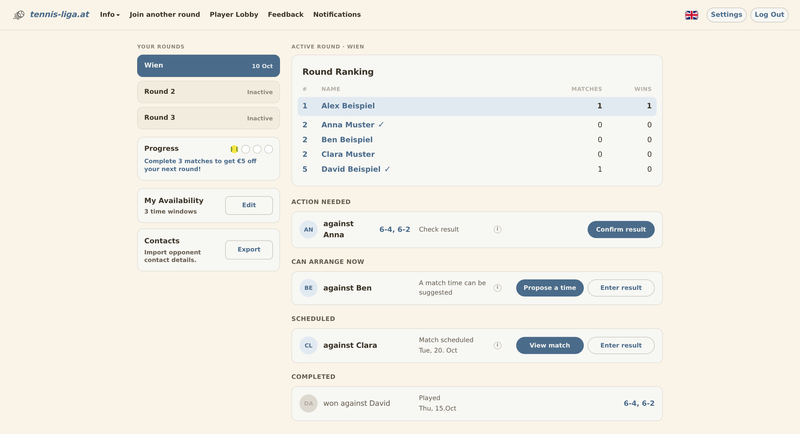This screenshot has height=434, width=800.
Task: Click the AN avatar for Anna
Action: click(309, 229)
